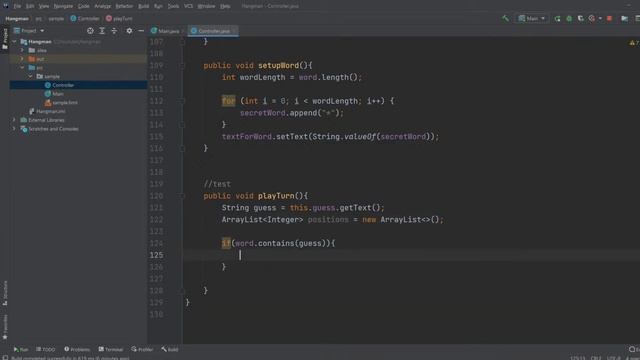Open the Tools menu
This screenshot has width=640, height=360.
point(173,6)
